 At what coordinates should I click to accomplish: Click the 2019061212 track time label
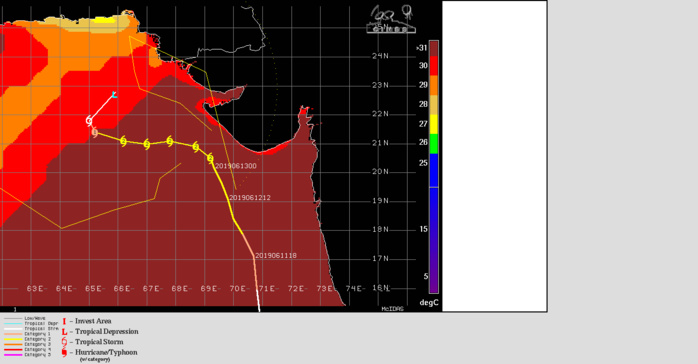coord(250,198)
